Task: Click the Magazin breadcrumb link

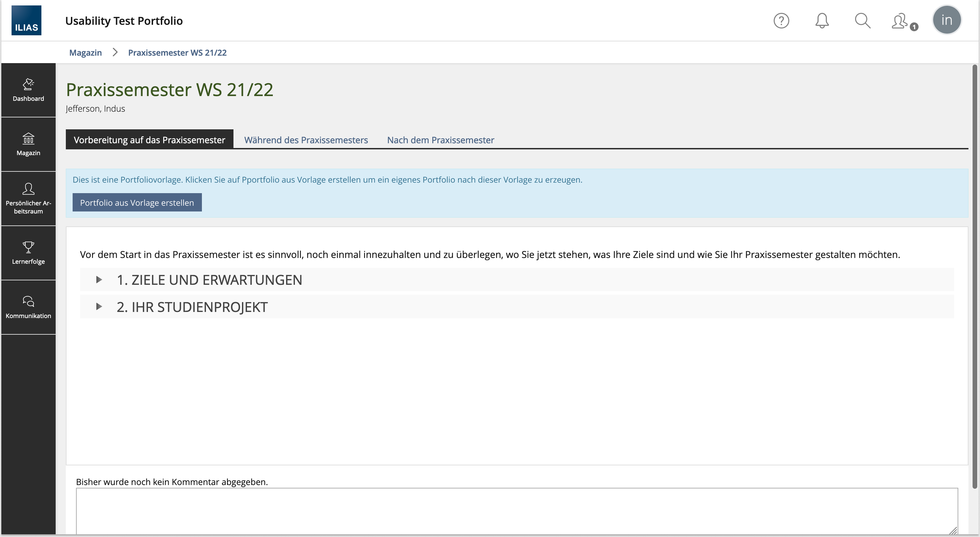Action: coord(85,53)
